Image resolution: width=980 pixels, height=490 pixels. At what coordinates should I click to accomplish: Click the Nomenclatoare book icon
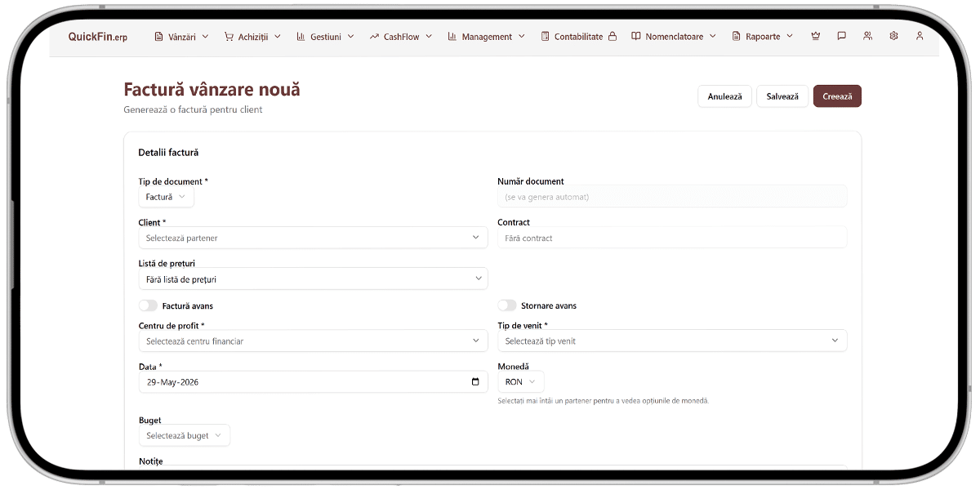click(x=636, y=37)
